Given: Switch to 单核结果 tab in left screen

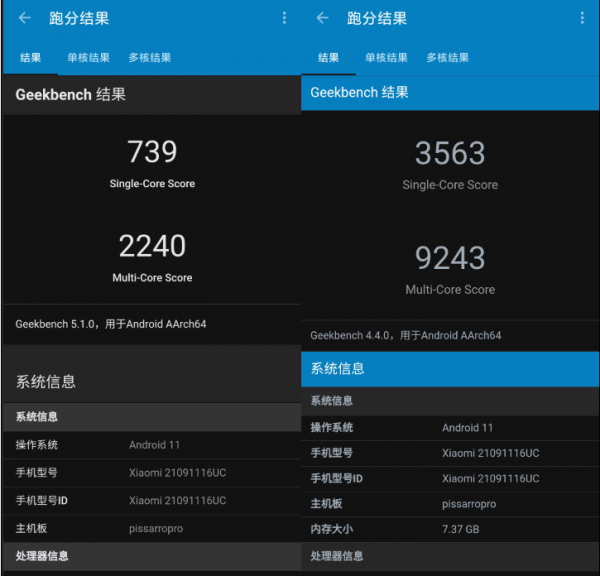Looking at the screenshot, I should pos(88,58).
